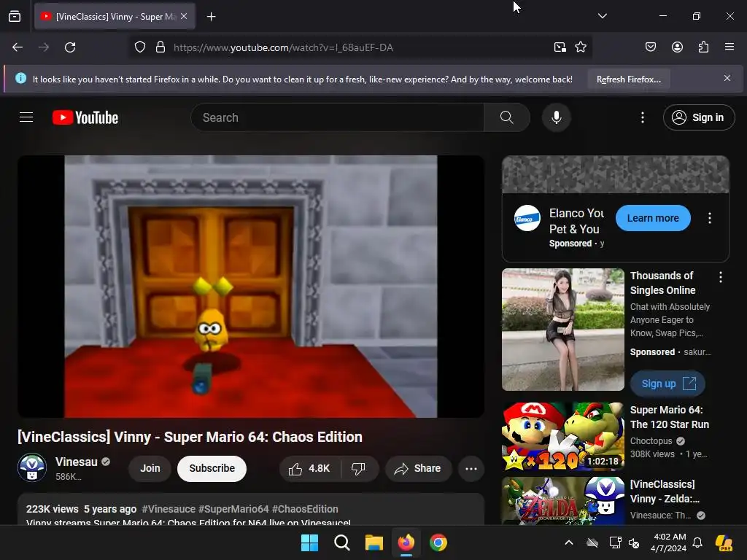
Task: Open more actions ellipsis under video
Action: 471,469
